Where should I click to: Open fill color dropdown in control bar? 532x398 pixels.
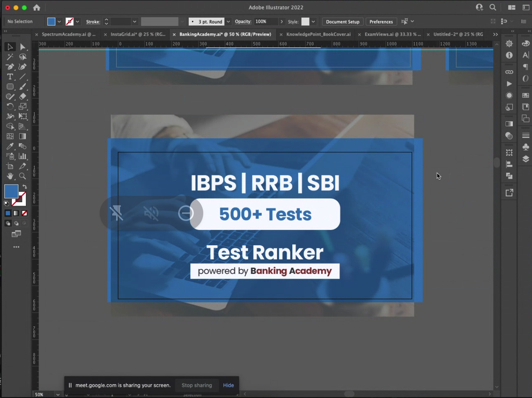59,22
